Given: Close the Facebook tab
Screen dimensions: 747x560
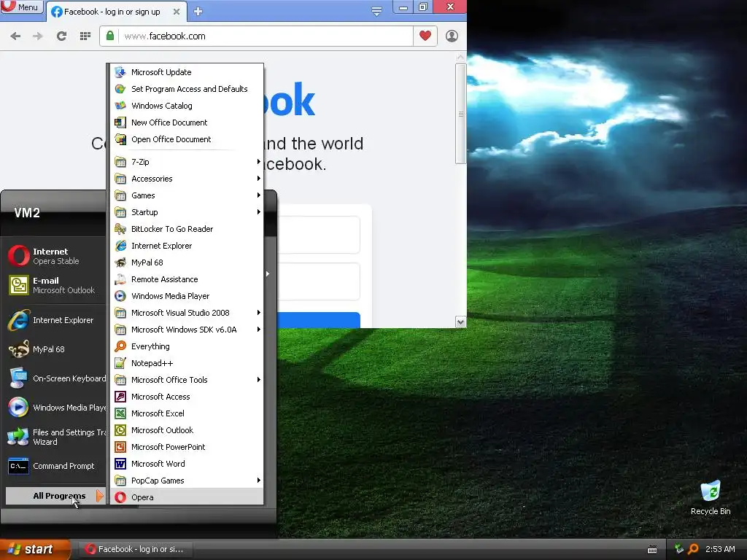Looking at the screenshot, I should coord(177,12).
